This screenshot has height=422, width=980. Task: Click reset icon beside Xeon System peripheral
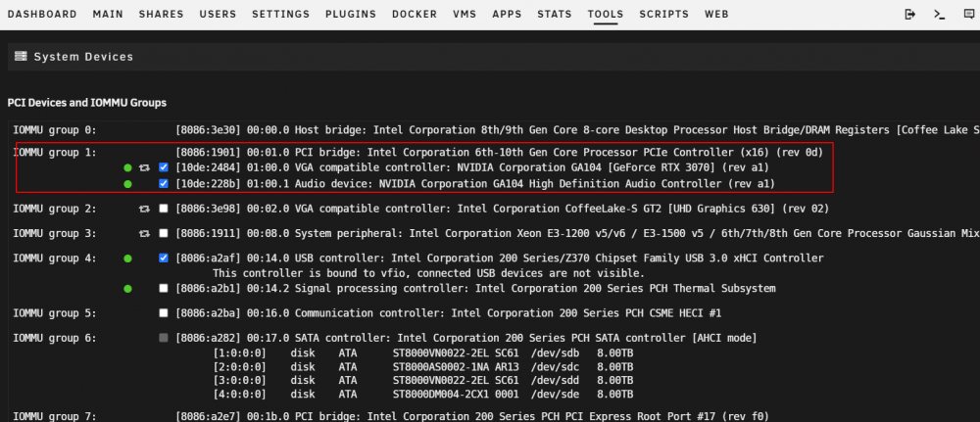click(145, 233)
